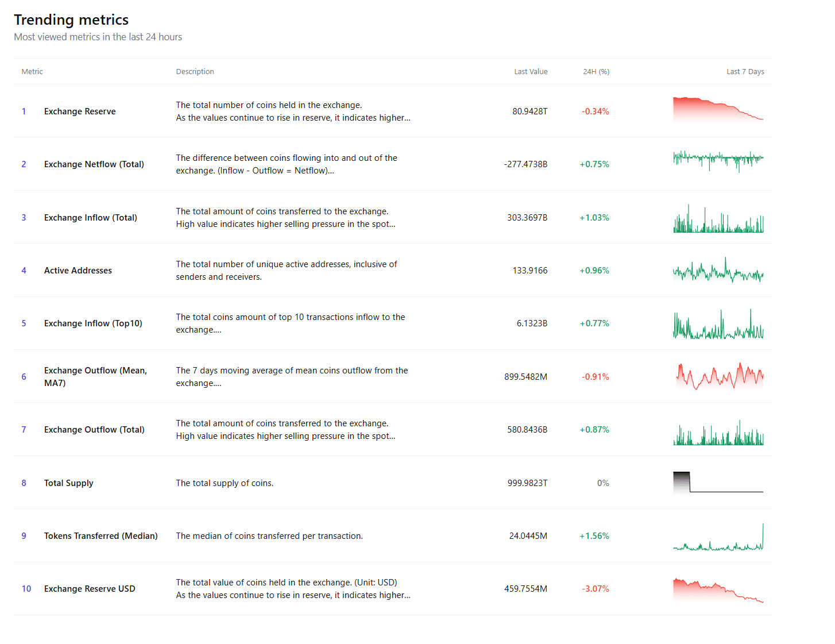Open the Active Addresses metric
The width and height of the screenshot is (835, 644).
pos(78,271)
